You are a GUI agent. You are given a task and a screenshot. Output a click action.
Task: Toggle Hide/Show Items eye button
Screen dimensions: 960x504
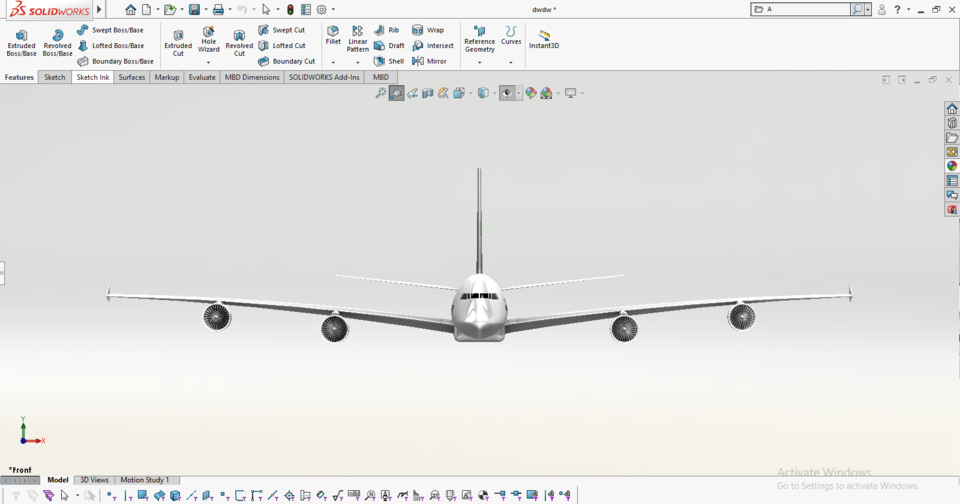[507, 93]
